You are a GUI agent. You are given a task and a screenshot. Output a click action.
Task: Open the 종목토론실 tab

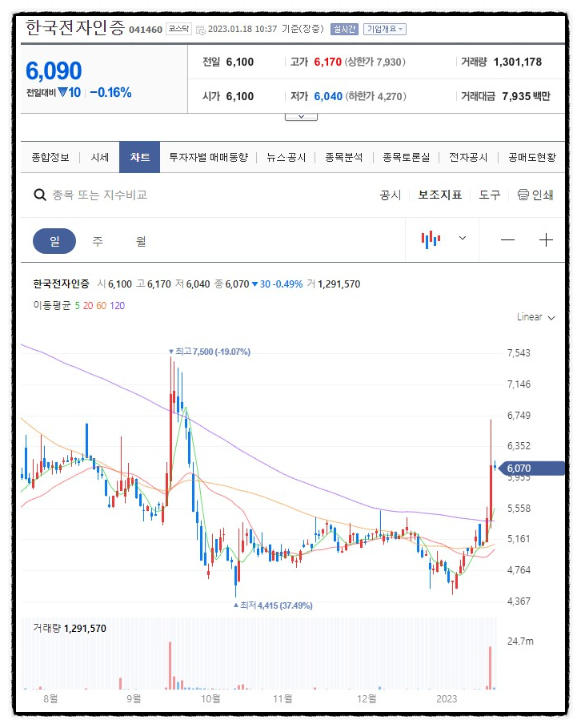click(x=406, y=158)
